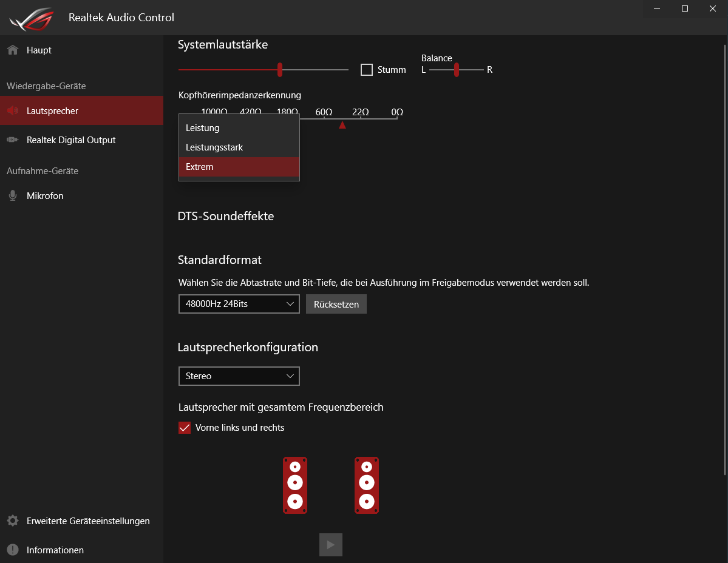Viewport: 728px width, 563px height.
Task: Click the Standardformat heading
Action: (220, 260)
